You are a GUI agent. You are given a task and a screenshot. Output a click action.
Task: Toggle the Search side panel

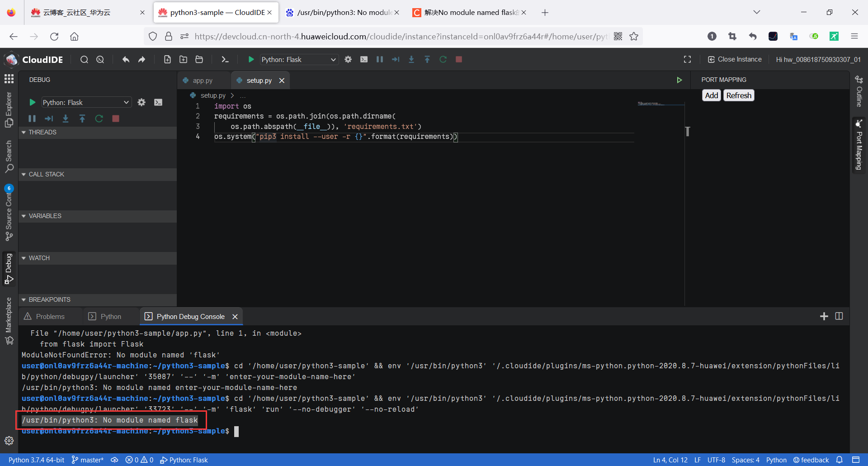pos(9,157)
